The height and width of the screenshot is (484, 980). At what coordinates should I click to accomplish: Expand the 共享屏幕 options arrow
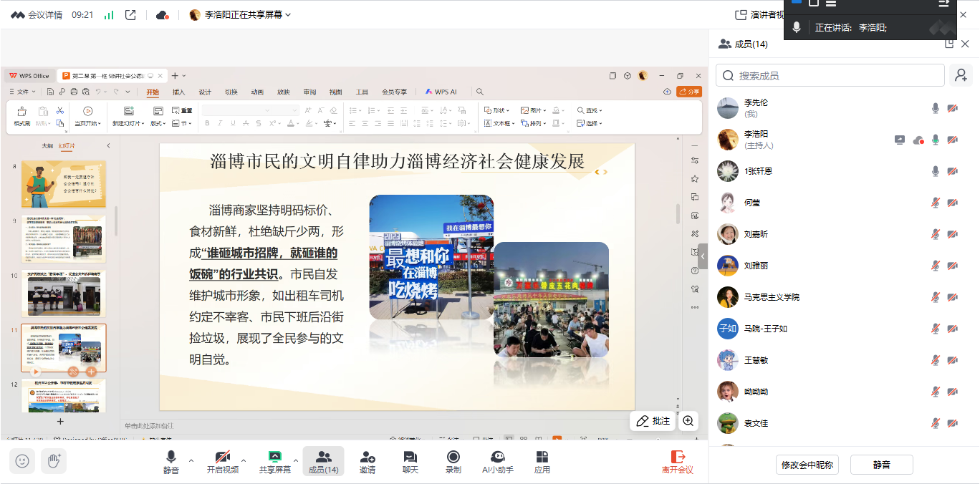click(x=296, y=460)
